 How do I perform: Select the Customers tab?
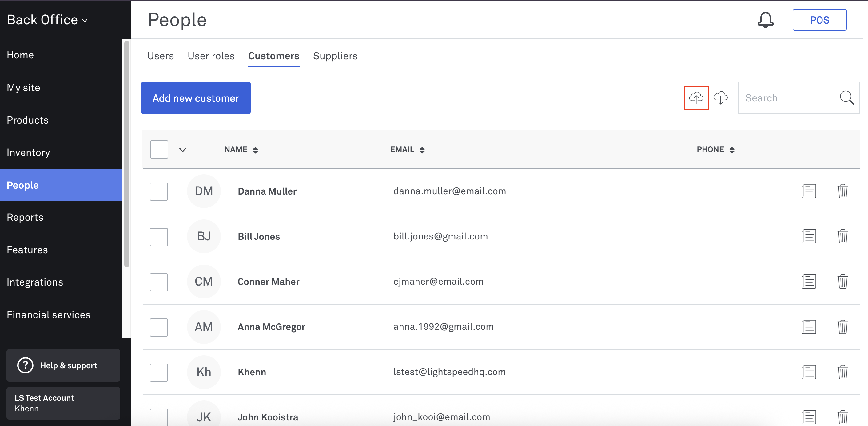coord(274,56)
